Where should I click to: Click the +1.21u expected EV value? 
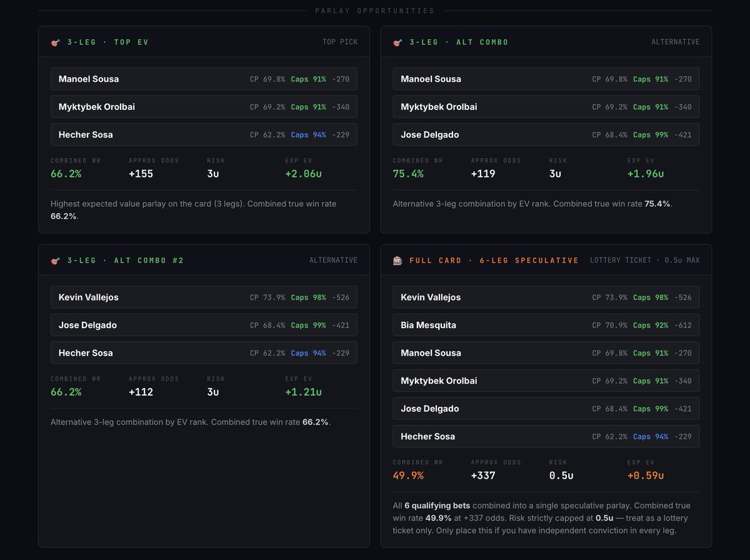(304, 392)
